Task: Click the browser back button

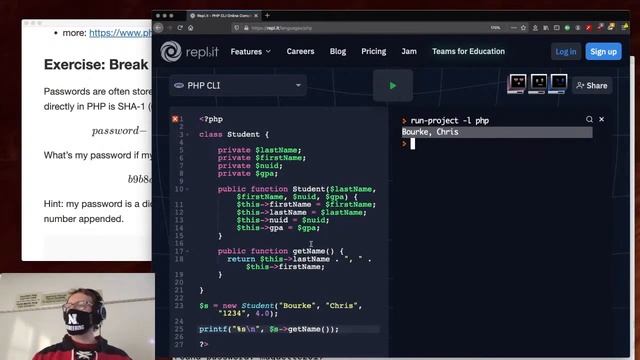Action: coord(159,28)
